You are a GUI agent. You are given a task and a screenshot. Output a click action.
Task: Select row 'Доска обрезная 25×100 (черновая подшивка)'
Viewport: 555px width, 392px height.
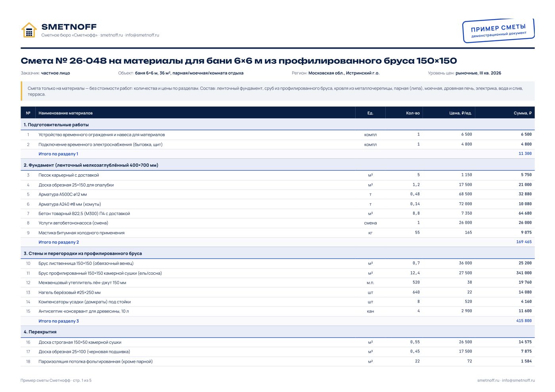(277, 352)
